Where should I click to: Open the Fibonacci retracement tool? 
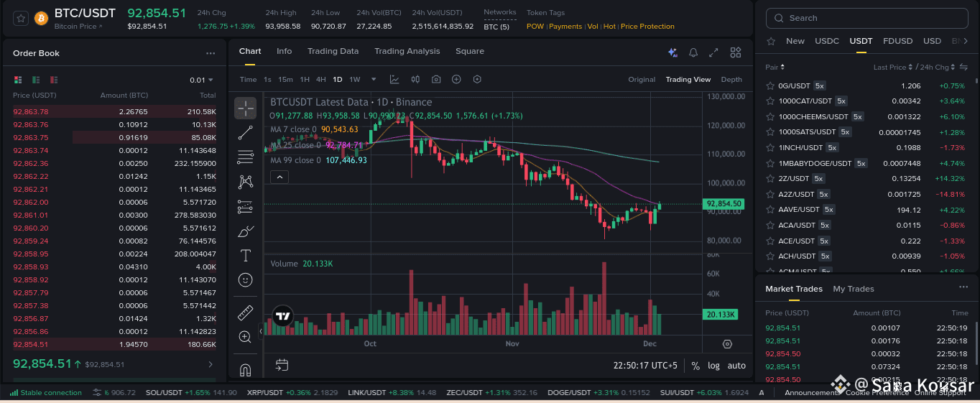pos(246,157)
